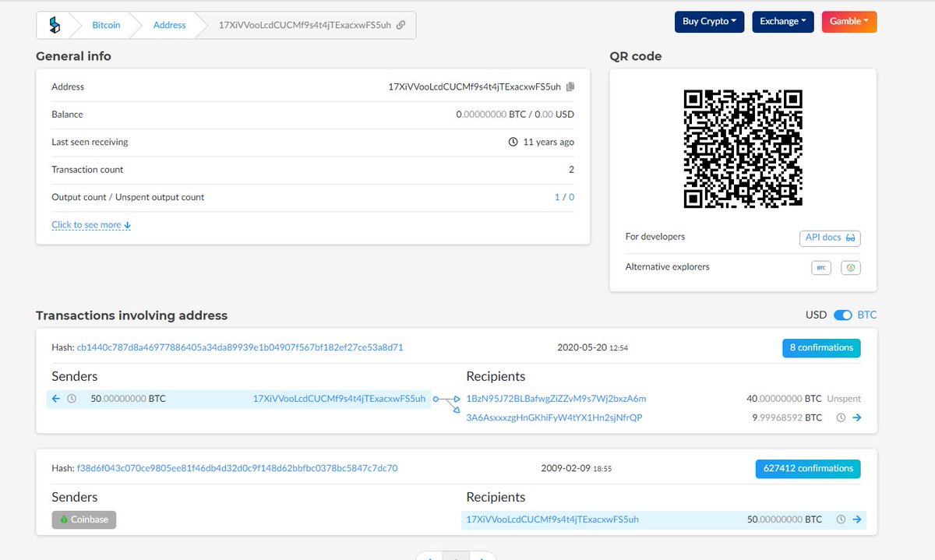Viewport: 935px width, 560px height.
Task: Open recipient address 3A6AsxxxzgHnGKhiFyW4tYX1Hn2sjNfrQP
Action: coord(554,417)
